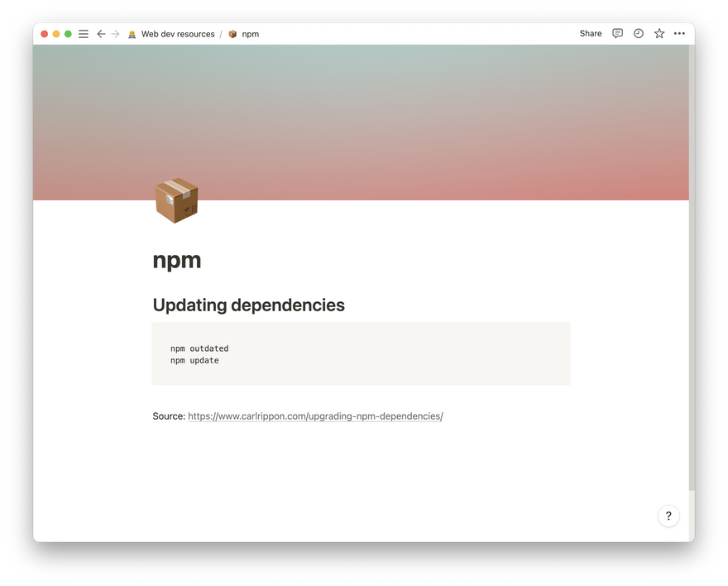Click into the npm page title
This screenshot has height=586, width=728.
[177, 260]
